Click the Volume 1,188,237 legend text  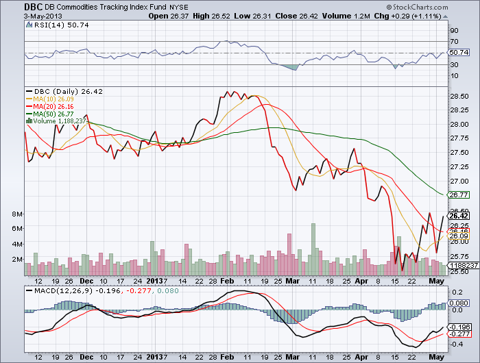(59, 121)
